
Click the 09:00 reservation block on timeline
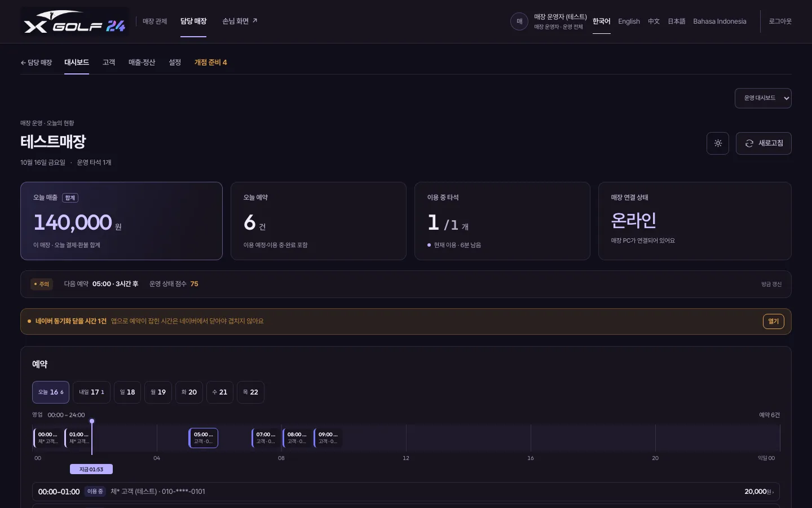tap(328, 438)
